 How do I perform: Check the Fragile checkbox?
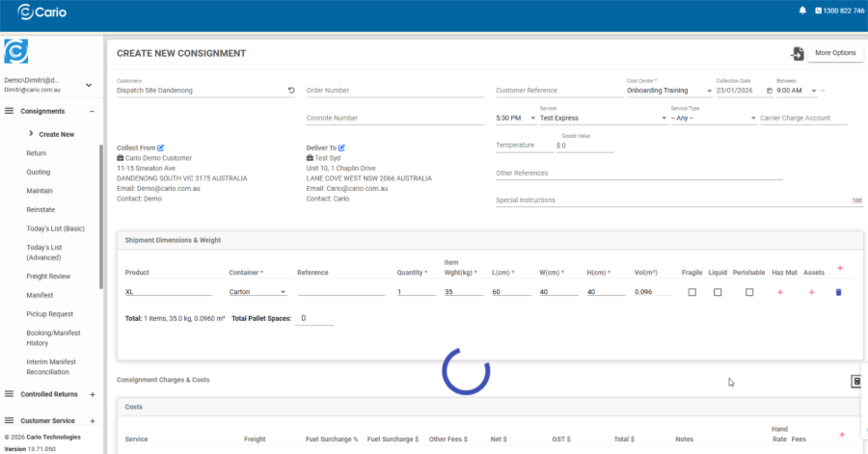(x=692, y=291)
